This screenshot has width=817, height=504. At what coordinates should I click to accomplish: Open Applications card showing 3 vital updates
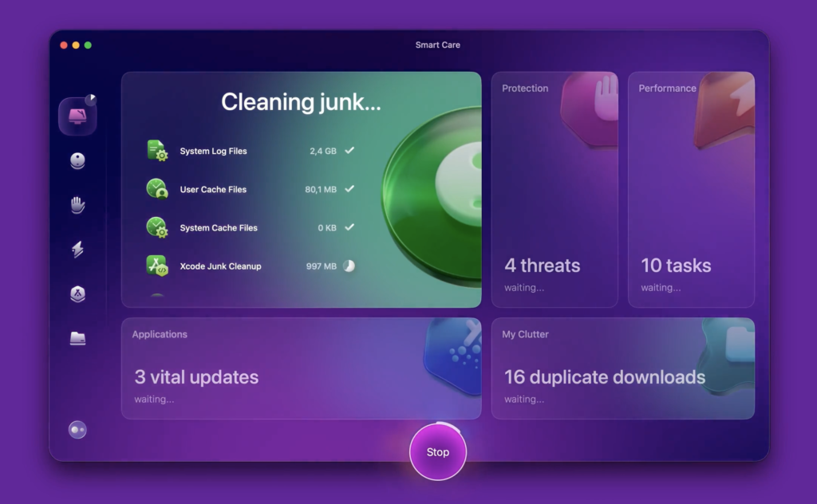(x=301, y=368)
